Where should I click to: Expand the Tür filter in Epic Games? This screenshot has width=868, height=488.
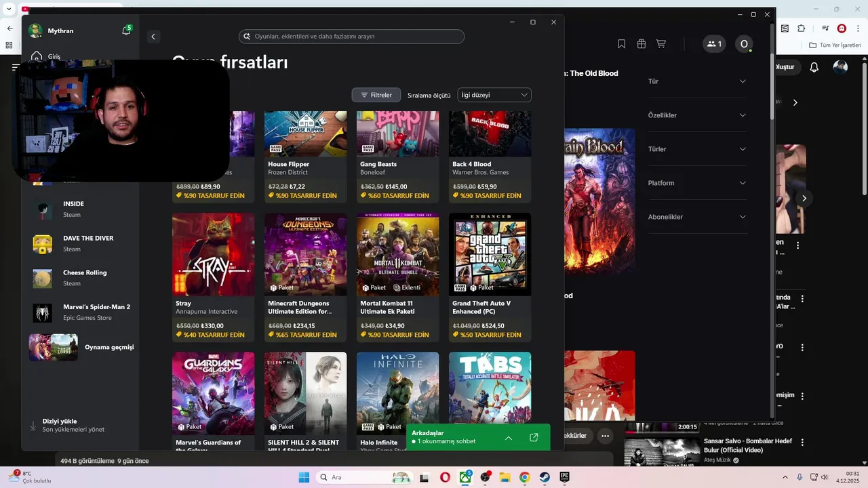click(x=697, y=81)
